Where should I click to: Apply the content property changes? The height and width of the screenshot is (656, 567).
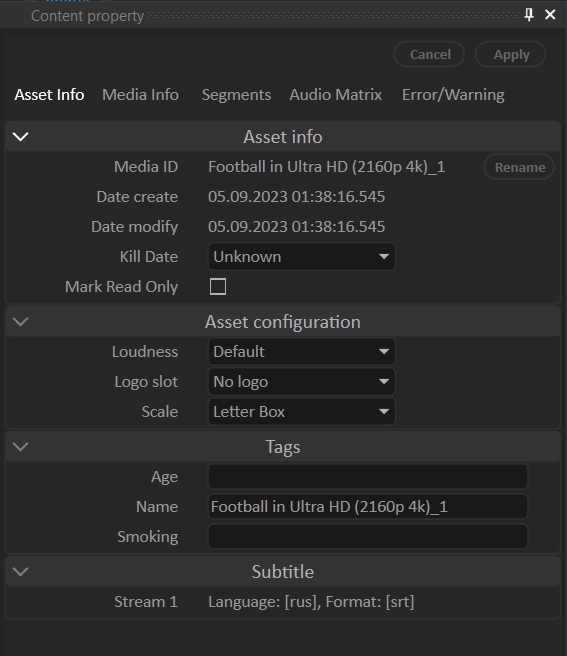(x=511, y=54)
